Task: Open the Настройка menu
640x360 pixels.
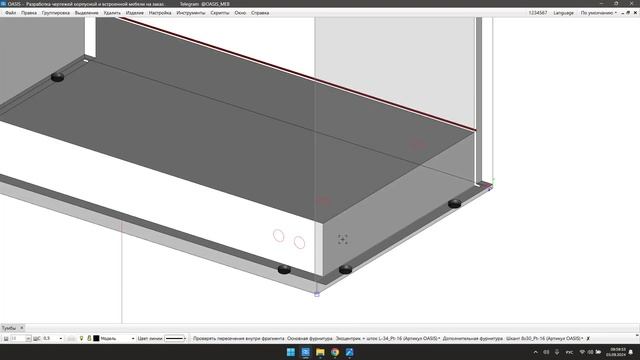Action: (x=160, y=13)
